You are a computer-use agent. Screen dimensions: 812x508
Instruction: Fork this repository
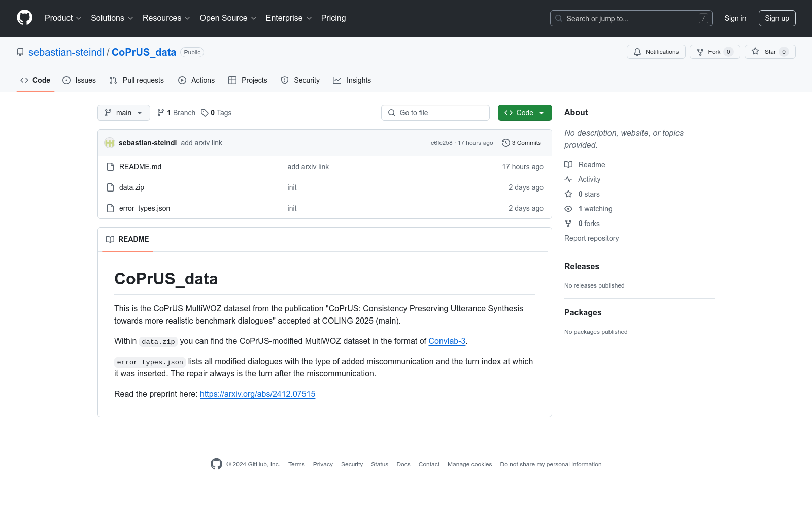pyautogui.click(x=715, y=52)
